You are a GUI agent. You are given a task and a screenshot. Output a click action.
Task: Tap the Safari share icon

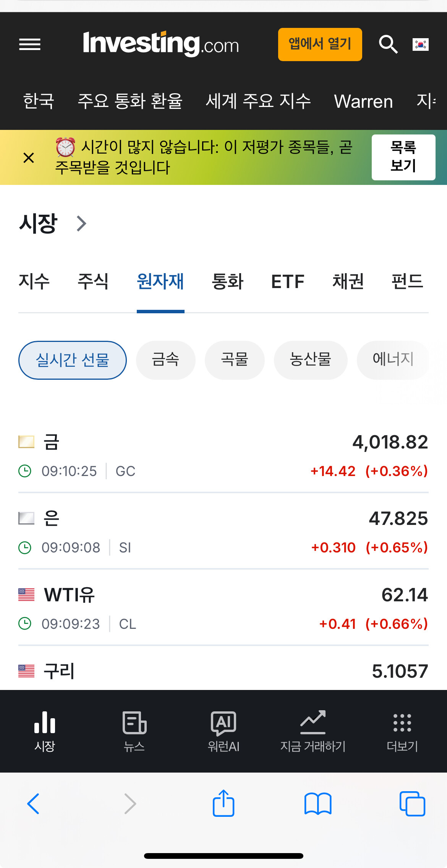click(223, 803)
